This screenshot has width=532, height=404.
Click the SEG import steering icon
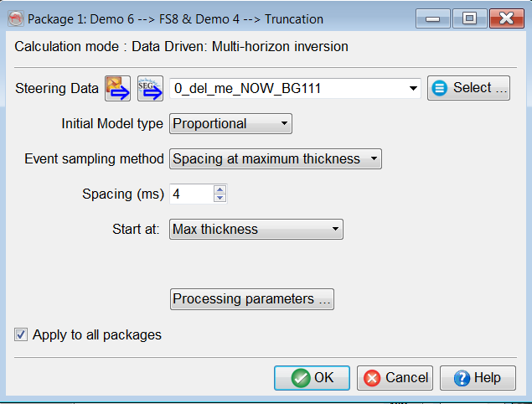click(149, 87)
